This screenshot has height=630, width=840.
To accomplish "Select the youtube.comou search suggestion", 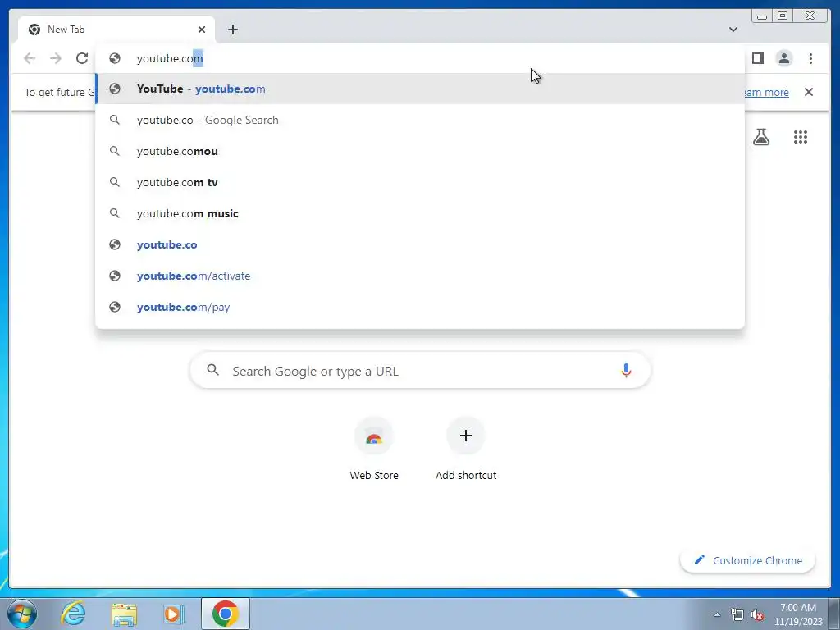I will tap(420, 151).
